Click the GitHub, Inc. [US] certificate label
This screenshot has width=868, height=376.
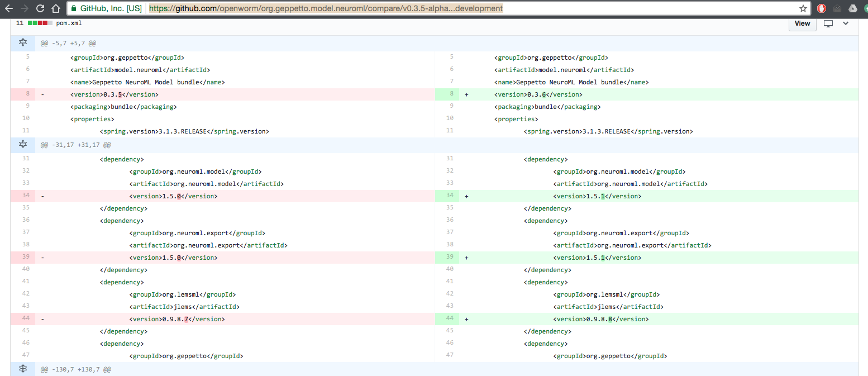pos(111,8)
